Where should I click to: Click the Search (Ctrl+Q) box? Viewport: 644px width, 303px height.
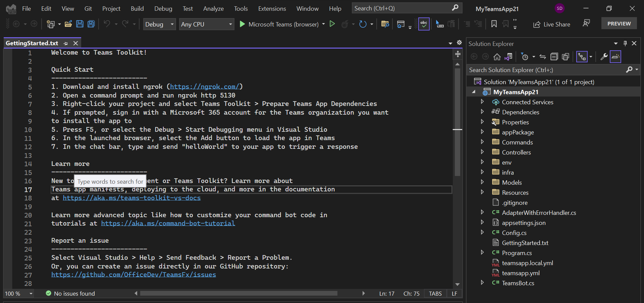click(x=407, y=8)
